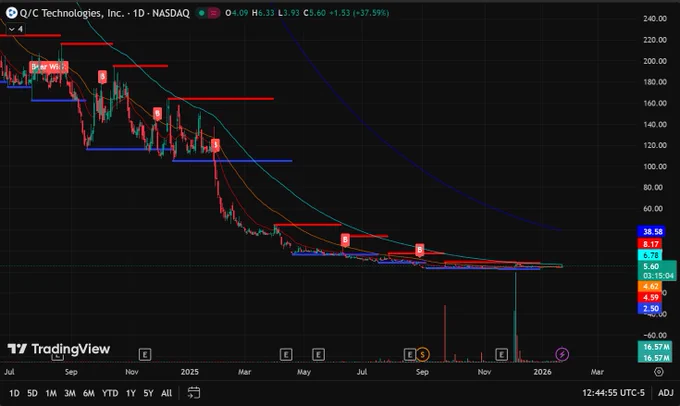Open the Q/C Technologies, Inc. symbol title
Image resolution: width=680 pixels, height=406 pixels.
(x=105, y=13)
